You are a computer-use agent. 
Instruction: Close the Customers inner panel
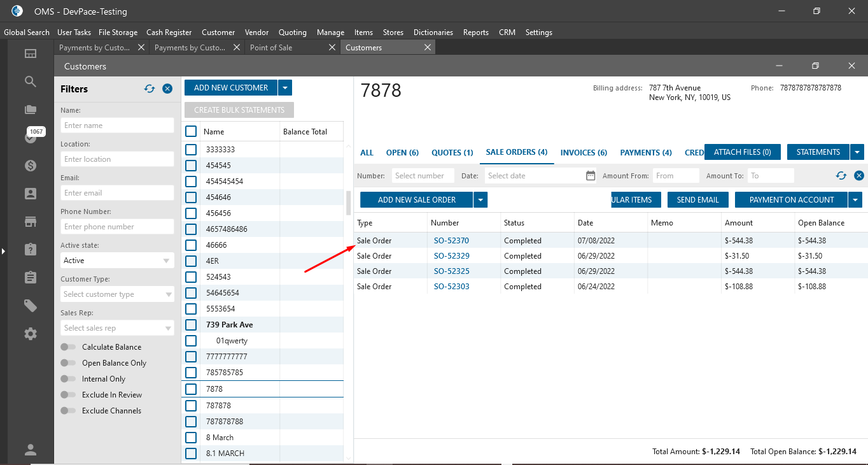[852, 66]
